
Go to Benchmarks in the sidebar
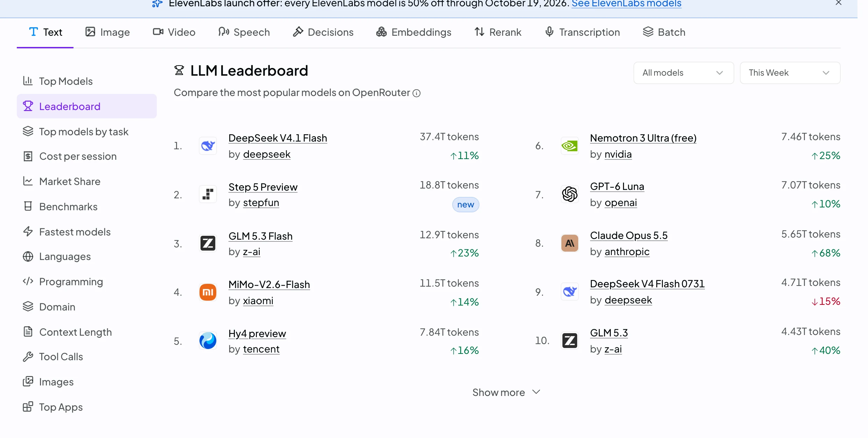coord(87,207)
